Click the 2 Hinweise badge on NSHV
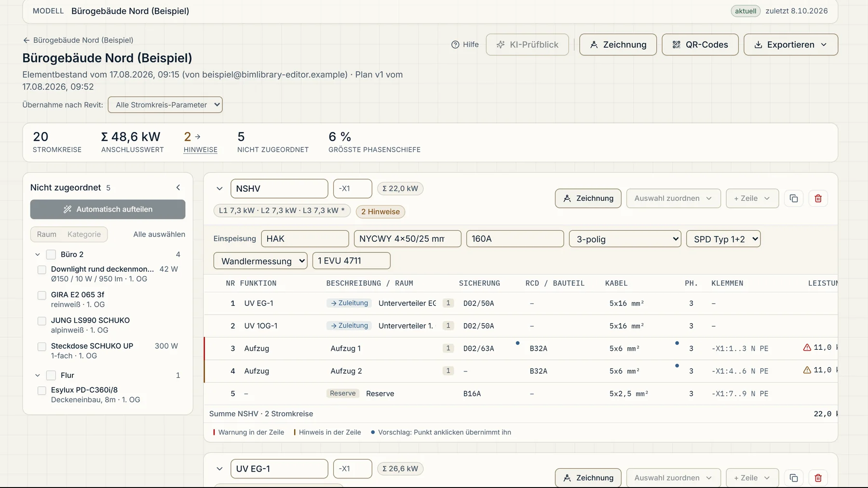This screenshot has height=488, width=868. pyautogui.click(x=380, y=211)
